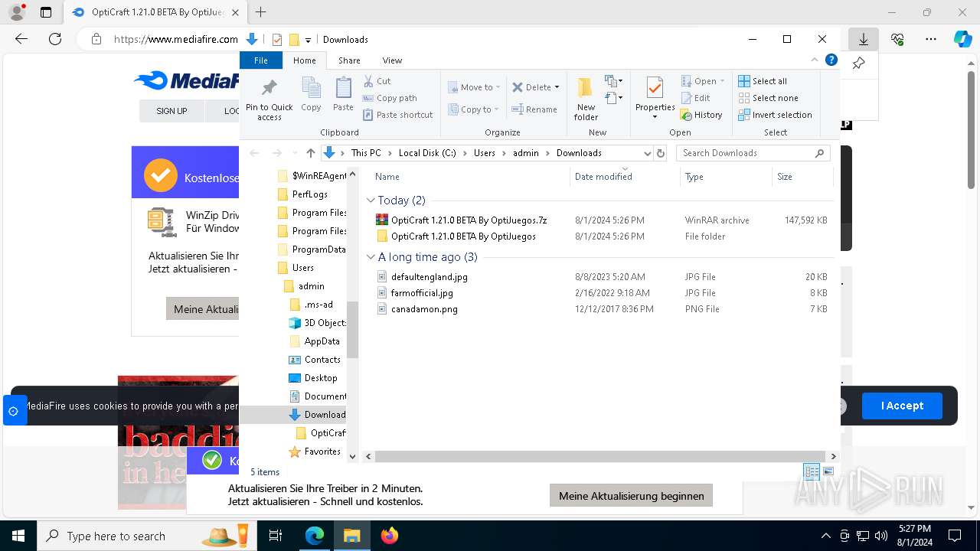This screenshot has height=551, width=980.
Task: Open Customize Quick Access Toolbar dropdown
Action: (308, 40)
